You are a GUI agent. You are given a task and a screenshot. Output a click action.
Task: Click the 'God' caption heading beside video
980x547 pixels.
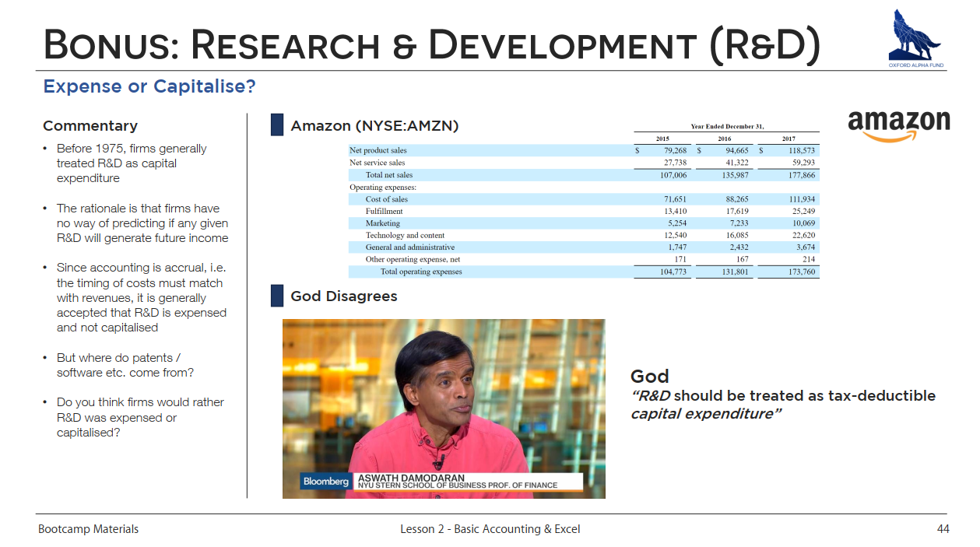point(650,377)
